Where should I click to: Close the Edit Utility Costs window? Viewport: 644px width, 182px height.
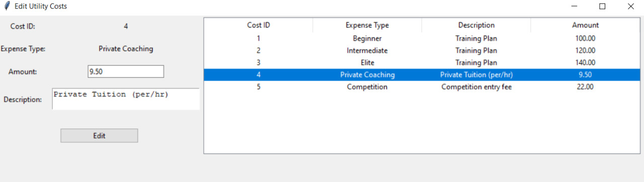630,7
